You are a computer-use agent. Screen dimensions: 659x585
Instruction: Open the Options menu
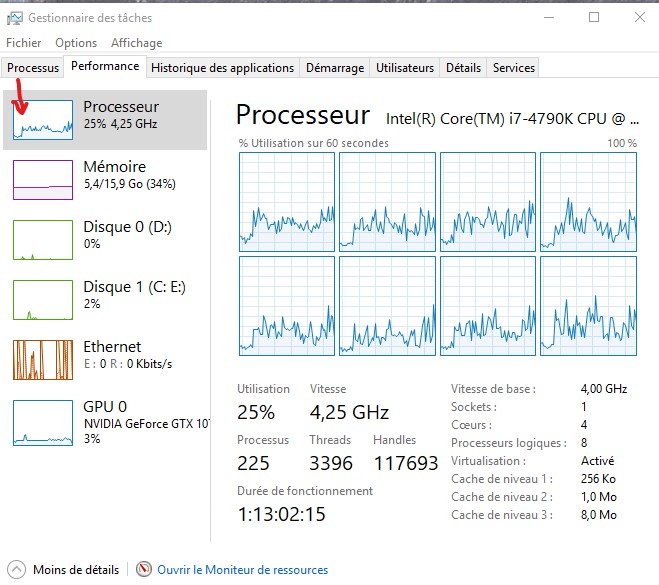76,43
